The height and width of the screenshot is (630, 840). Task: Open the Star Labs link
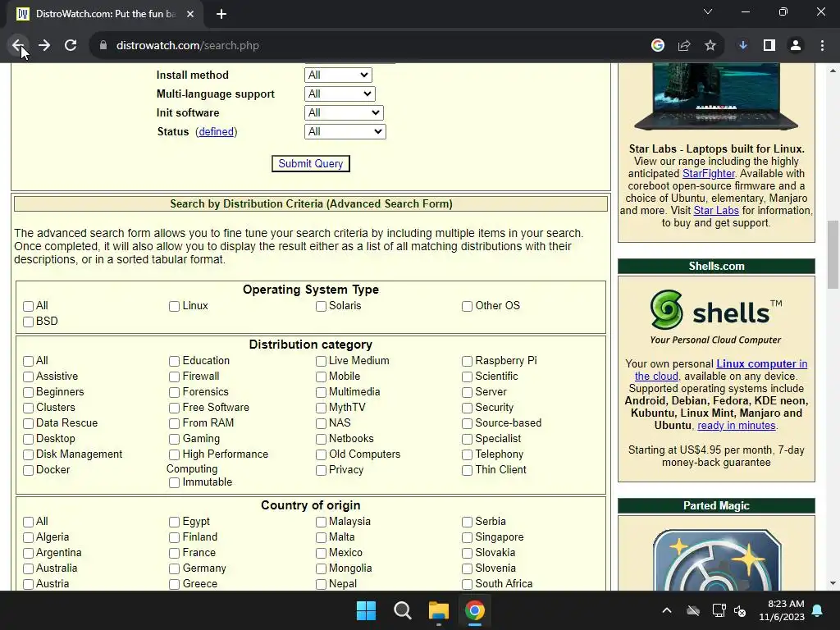pyautogui.click(x=716, y=211)
